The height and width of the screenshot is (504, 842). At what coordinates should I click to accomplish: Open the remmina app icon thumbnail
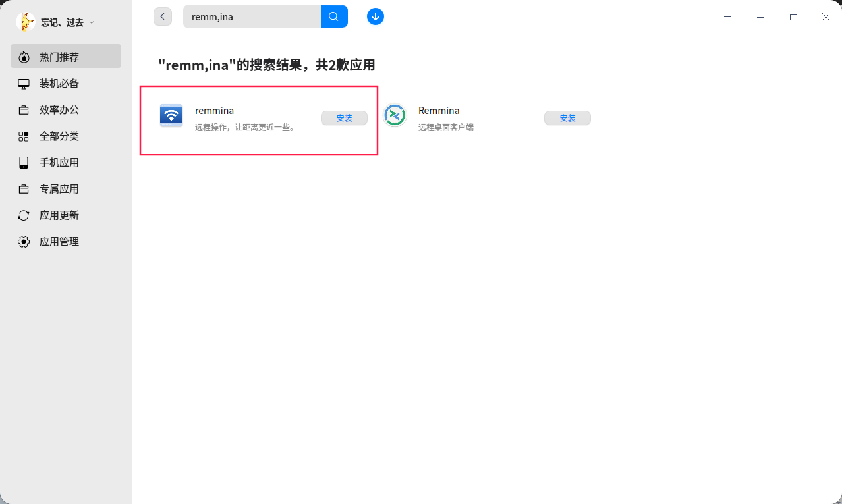171,115
